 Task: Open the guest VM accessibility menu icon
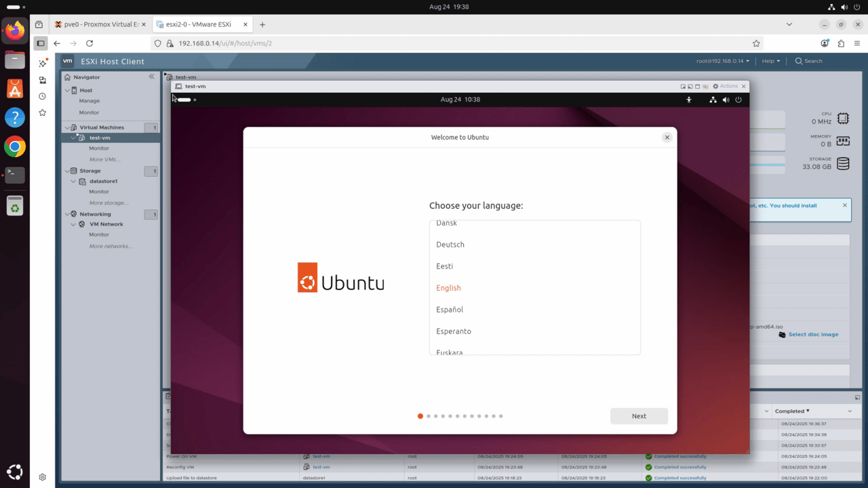pyautogui.click(x=689, y=100)
